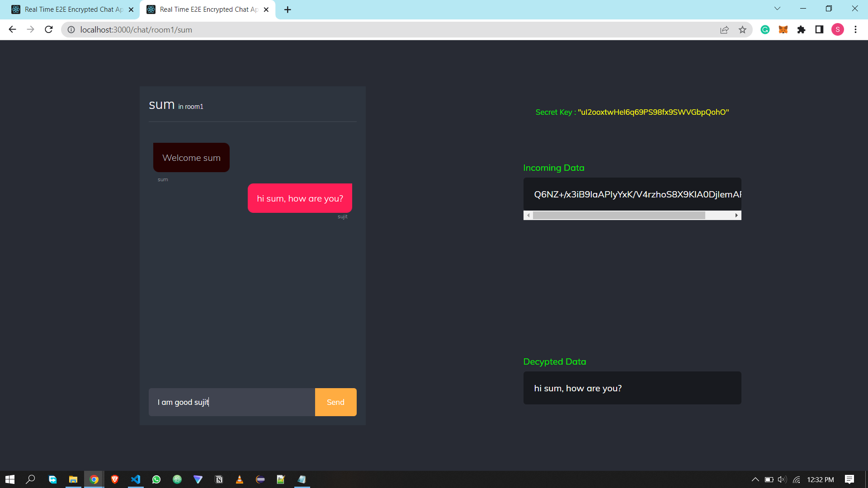Share this page icon
The image size is (868, 488).
[x=724, y=29]
